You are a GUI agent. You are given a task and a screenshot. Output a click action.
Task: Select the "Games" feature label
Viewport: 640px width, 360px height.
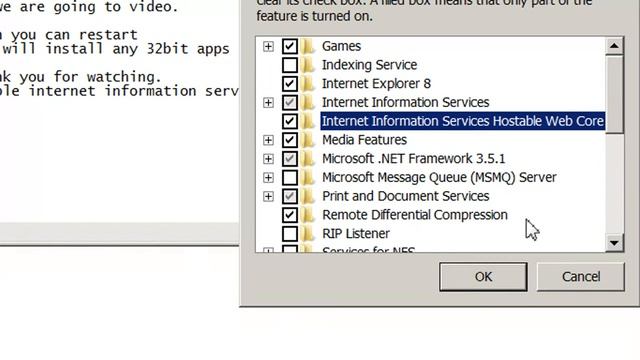coord(341,46)
